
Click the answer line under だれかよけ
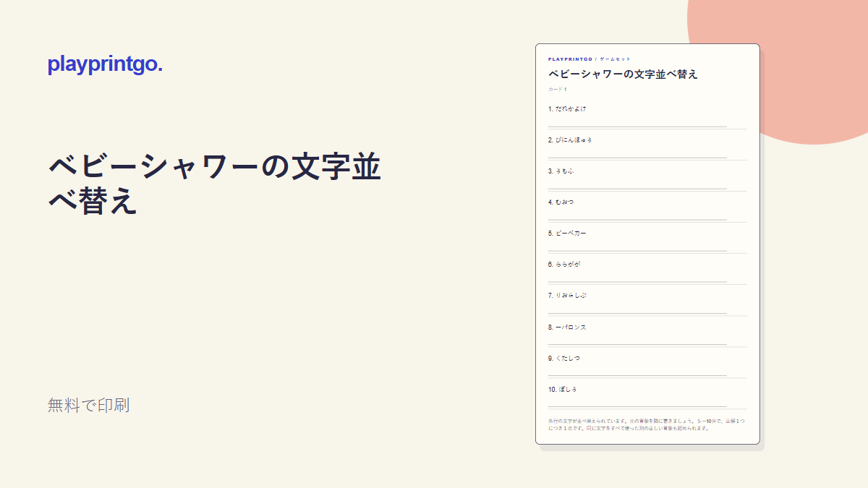point(637,127)
